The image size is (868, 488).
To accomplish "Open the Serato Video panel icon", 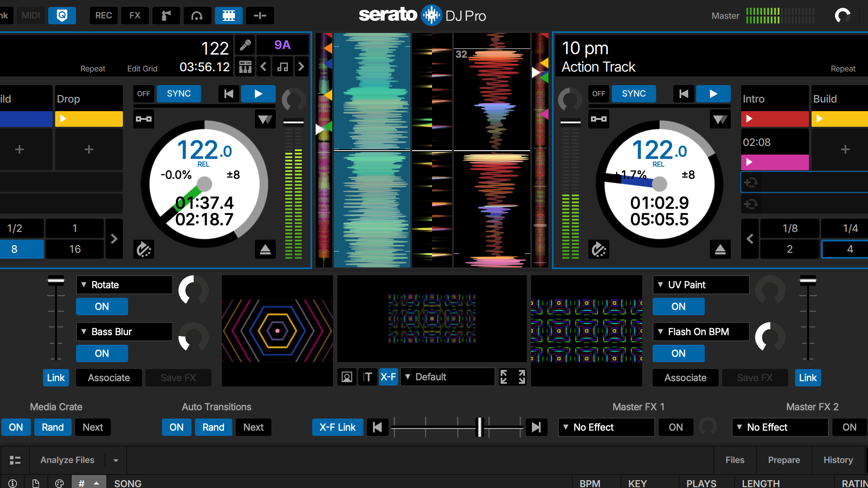I will [229, 16].
